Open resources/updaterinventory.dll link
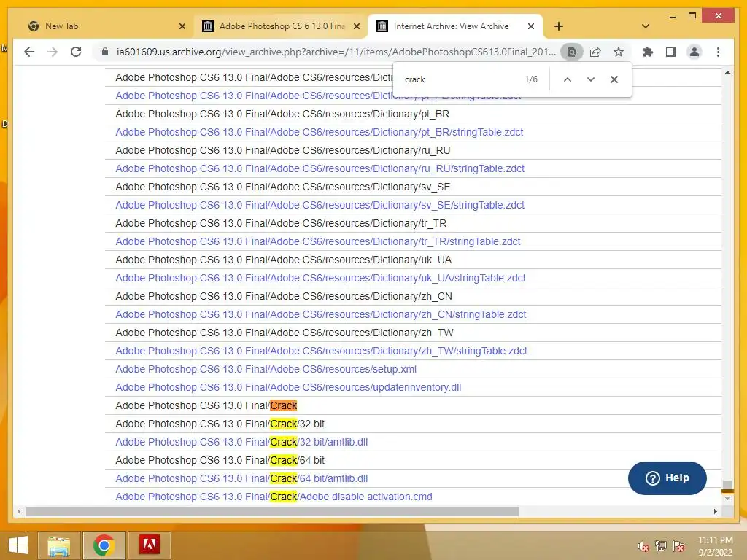 pos(288,387)
